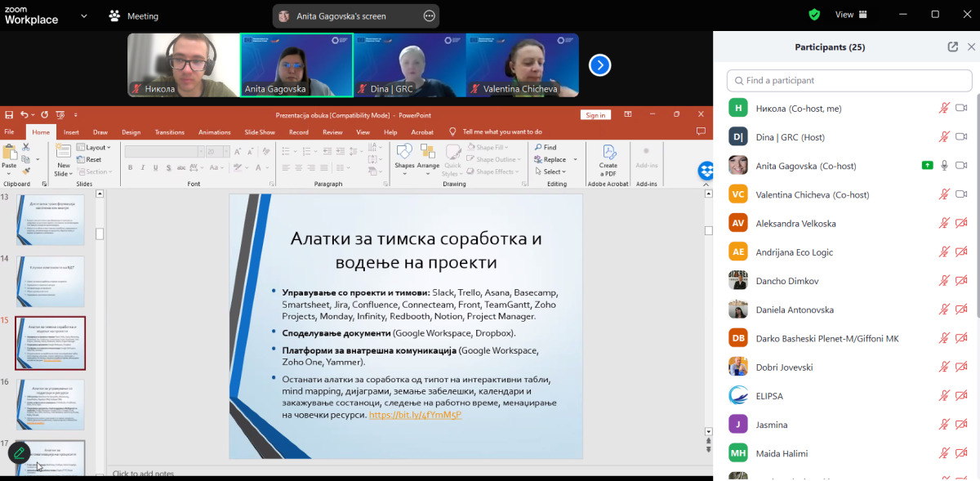This screenshot has height=481, width=980.
Task: Open the Shapes gallery
Action: (404, 158)
